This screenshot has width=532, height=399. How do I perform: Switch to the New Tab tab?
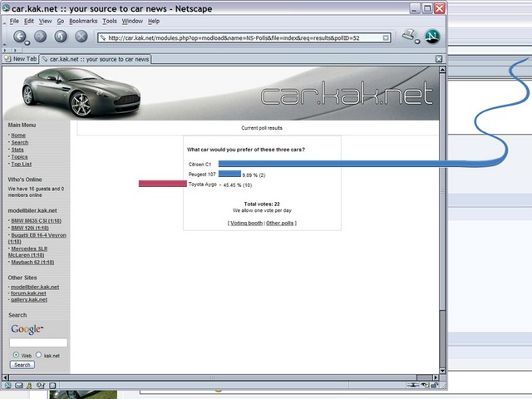point(21,59)
